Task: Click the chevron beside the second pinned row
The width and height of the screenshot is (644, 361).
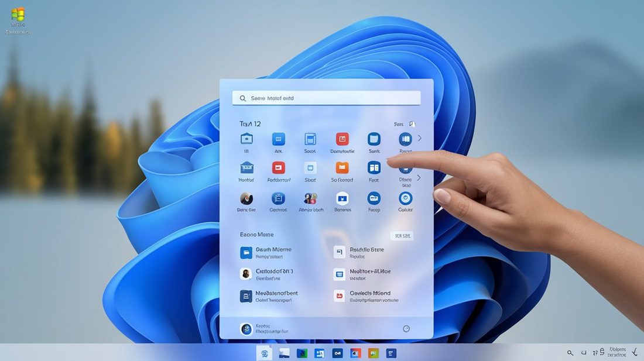Action: (419, 178)
